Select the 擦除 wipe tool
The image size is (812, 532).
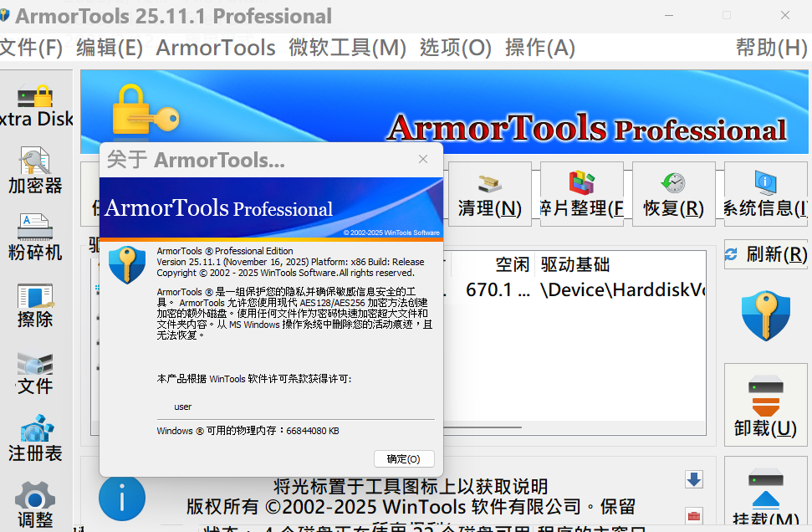tap(35, 304)
